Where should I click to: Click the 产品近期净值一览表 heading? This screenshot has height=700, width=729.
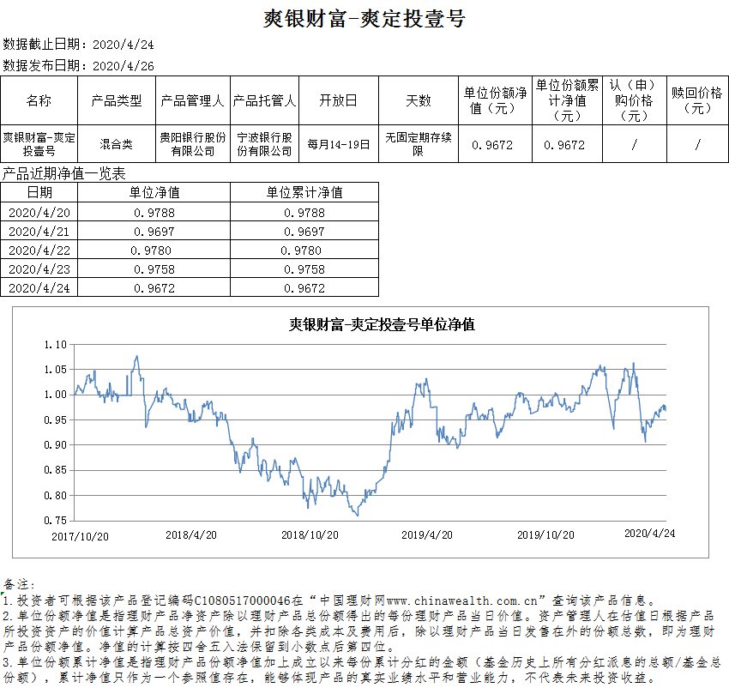64,173
